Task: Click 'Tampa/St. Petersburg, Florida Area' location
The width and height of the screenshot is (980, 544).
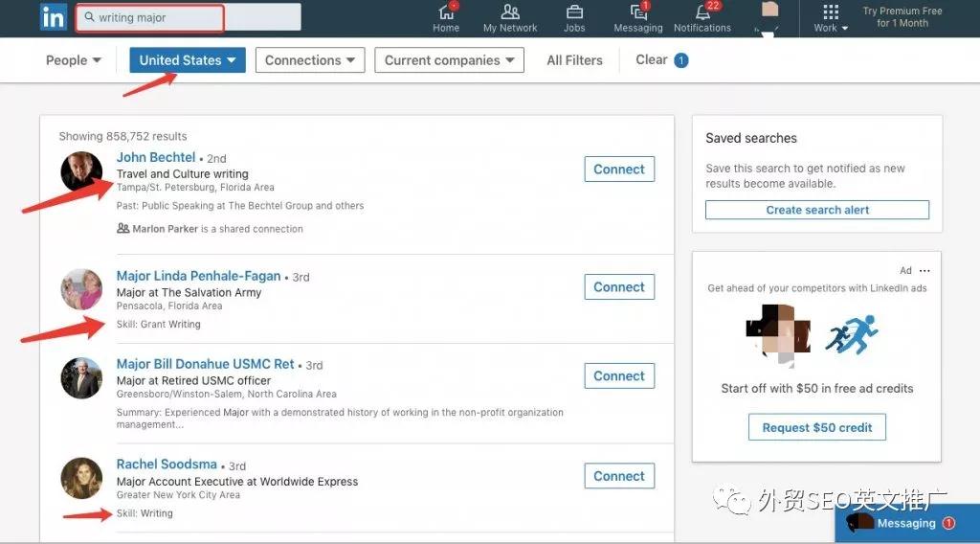Action: 195,188
